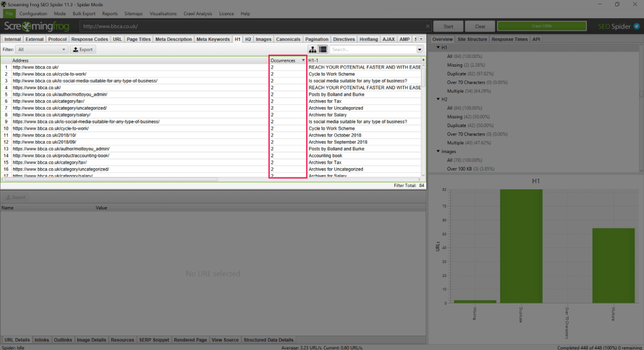This screenshot has height=350, width=644.
Task: Sort by the Occurrences column arrow
Action: pyautogui.click(x=303, y=60)
